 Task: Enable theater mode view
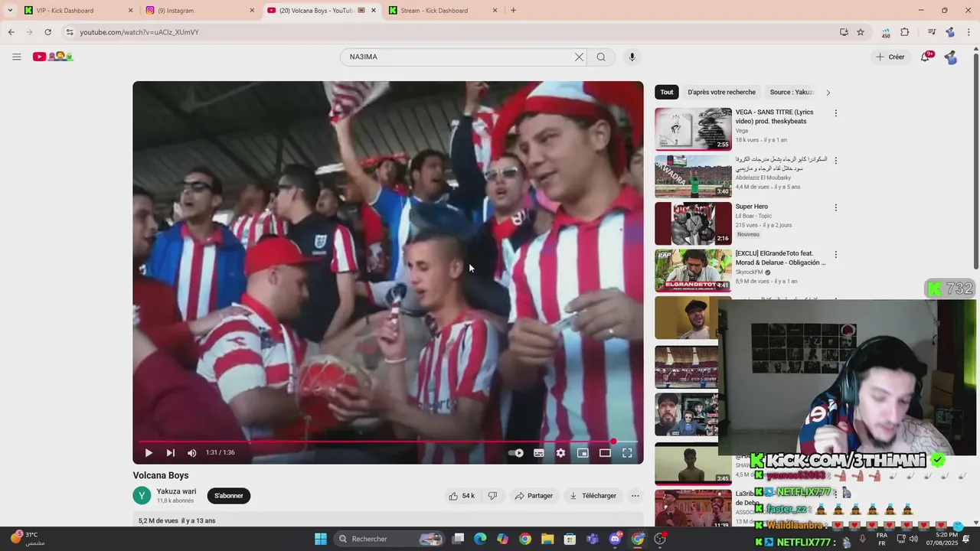(x=605, y=453)
